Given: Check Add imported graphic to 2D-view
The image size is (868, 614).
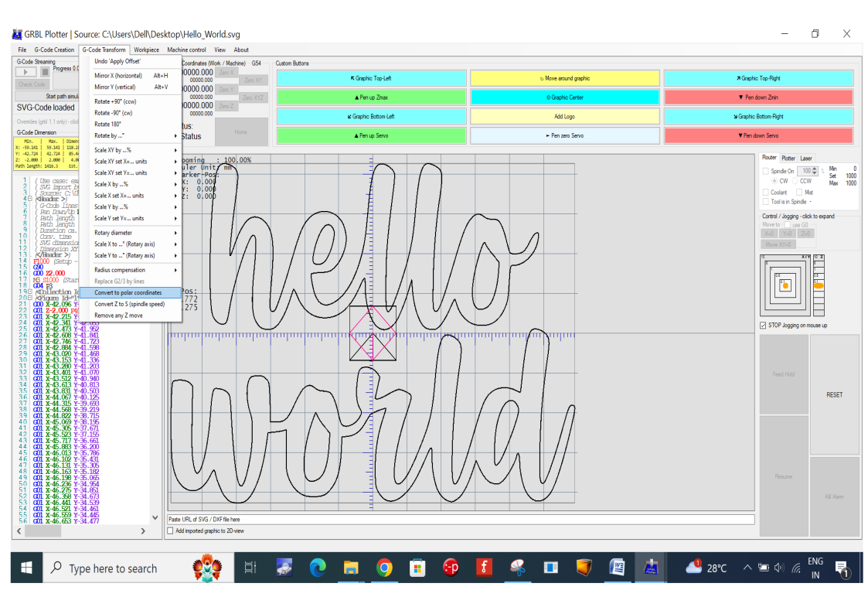Looking at the screenshot, I should click(171, 531).
